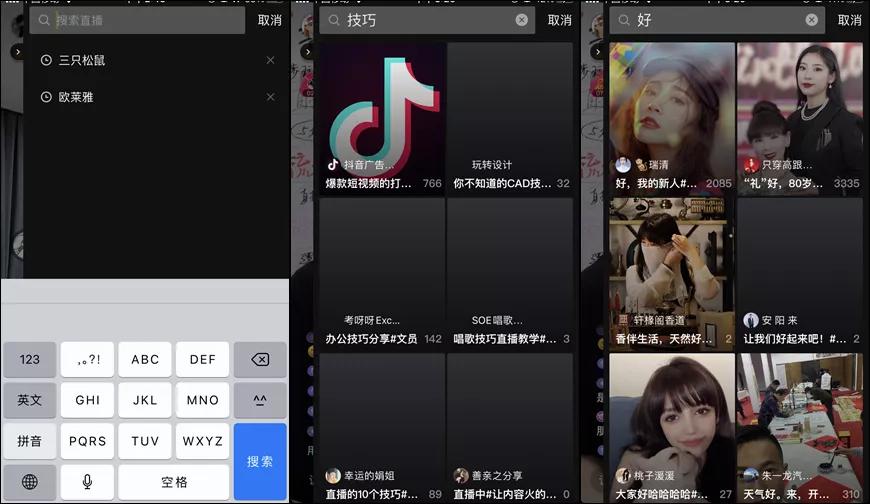Viewport: 870px width, 504px height.
Task: Tap the 瑞清 profile avatar
Action: click(623, 164)
